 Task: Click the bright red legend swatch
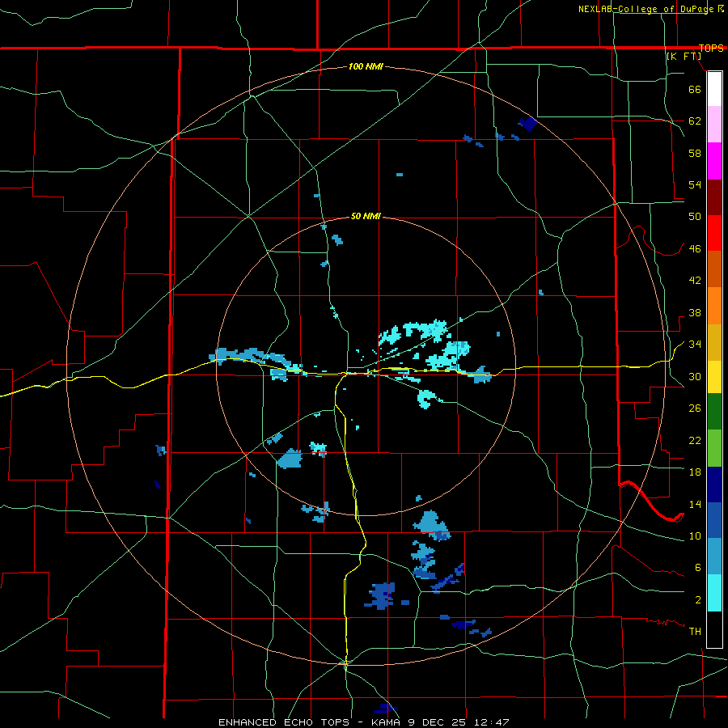pyautogui.click(x=714, y=233)
